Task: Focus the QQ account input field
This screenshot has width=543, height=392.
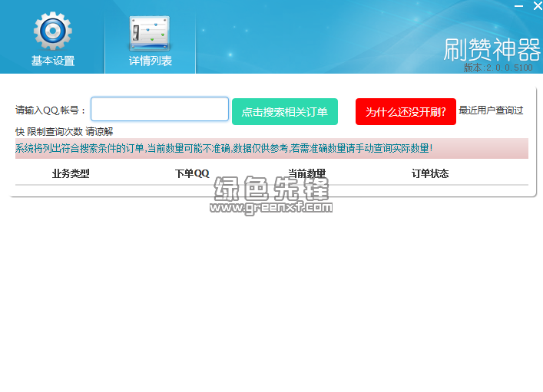Action: (x=160, y=109)
